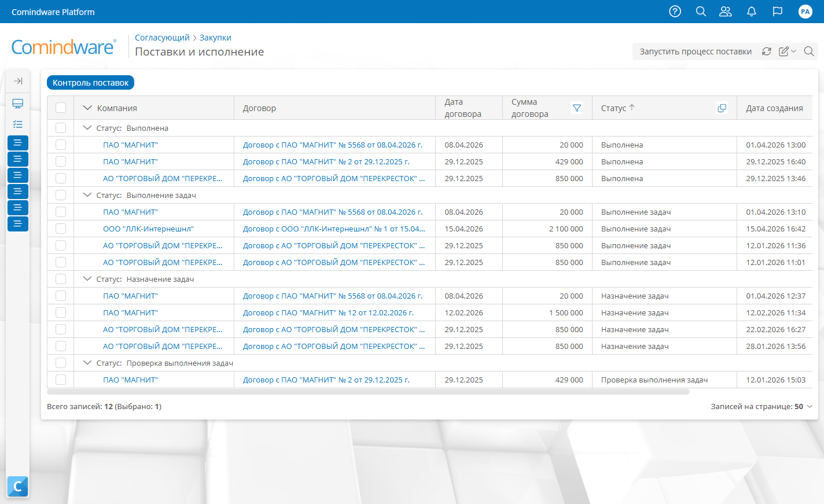Toggle the select-all checkbox in the table header
Viewport: 824px width, 504px height.
pos(61,108)
